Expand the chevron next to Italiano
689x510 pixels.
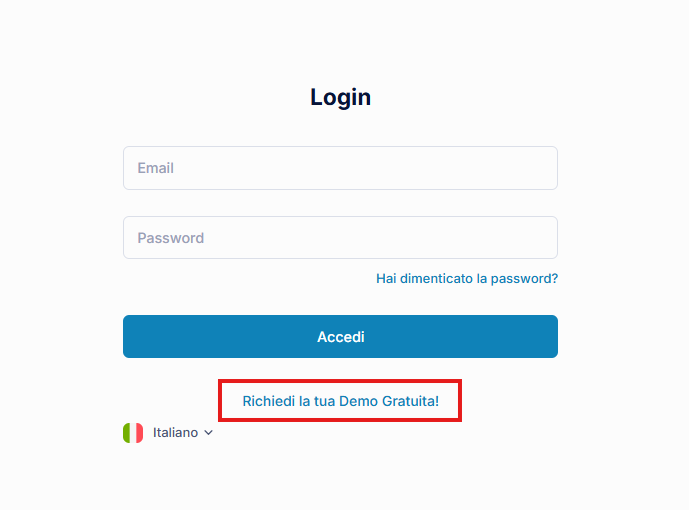(208, 433)
